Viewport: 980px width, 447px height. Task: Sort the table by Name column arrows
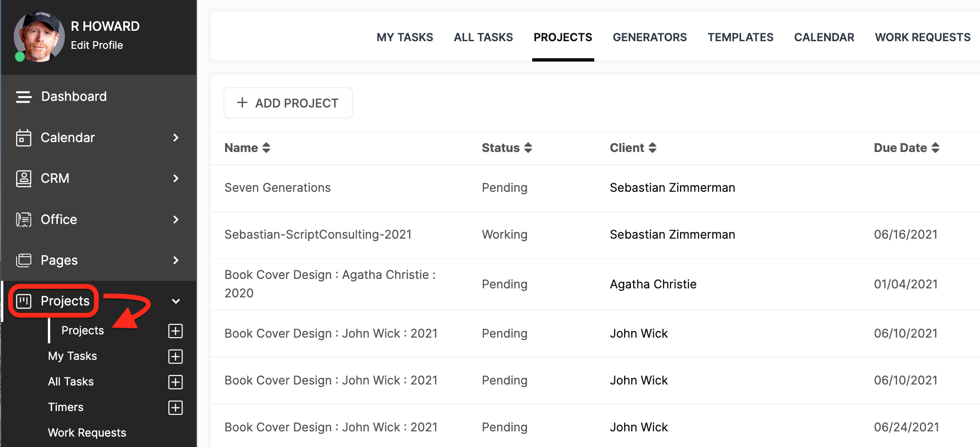coord(266,148)
